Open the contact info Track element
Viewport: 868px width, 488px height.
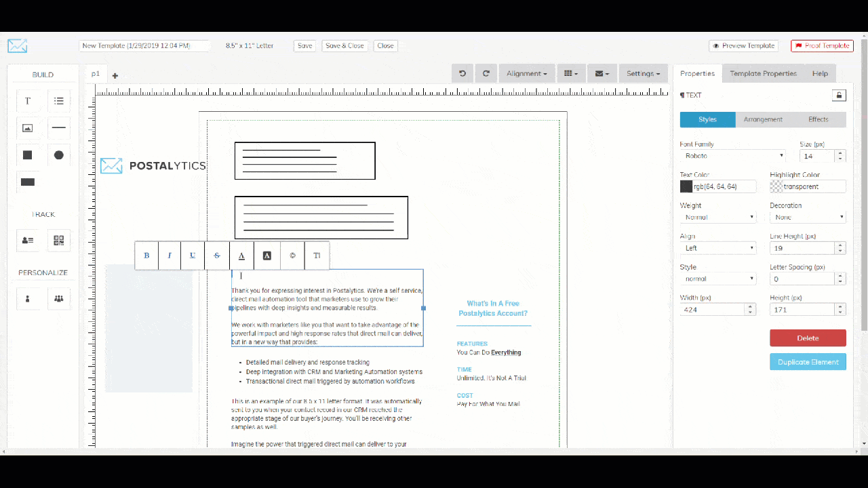click(28, 240)
